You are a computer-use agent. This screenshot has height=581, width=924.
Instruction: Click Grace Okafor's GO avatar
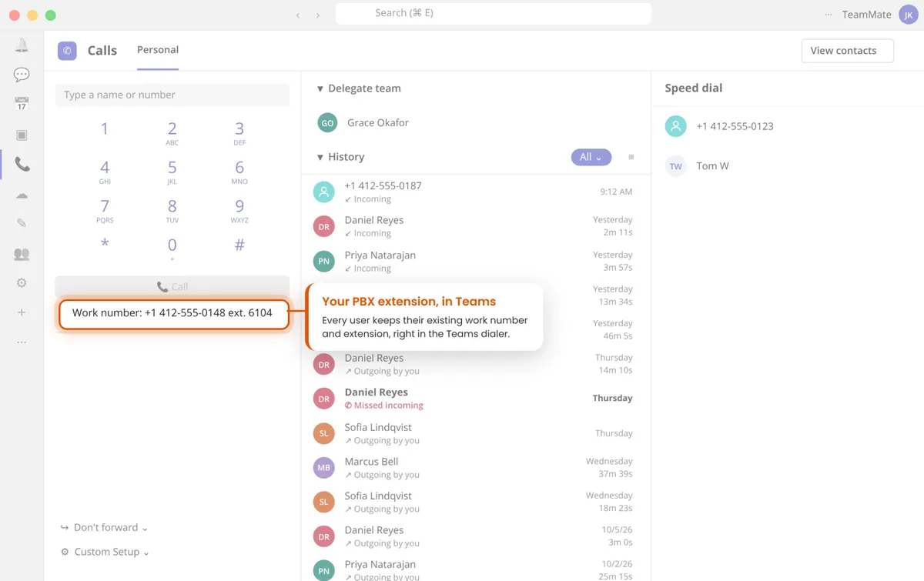click(x=327, y=122)
